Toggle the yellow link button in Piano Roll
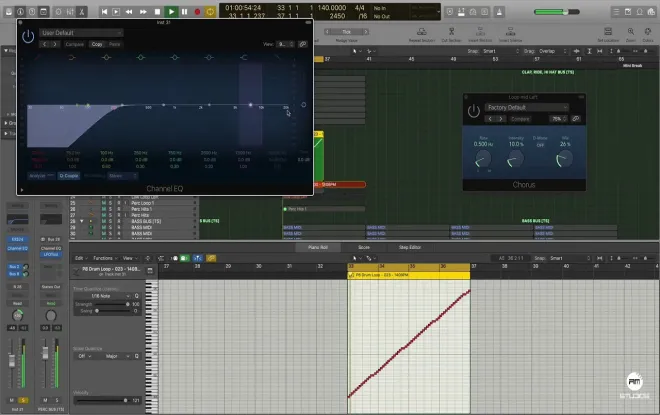The width and height of the screenshot is (660, 415). (211, 258)
